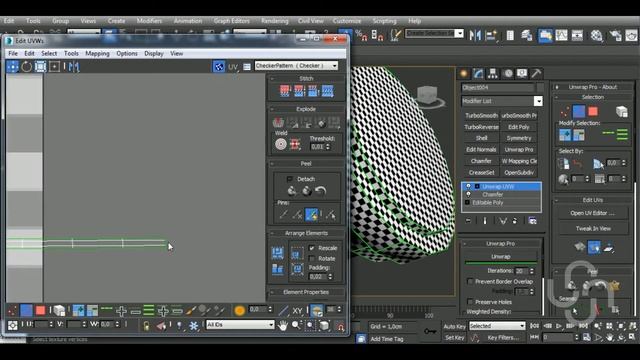Click the Open UV Editor button
This screenshot has height=360, width=640.
[593, 213]
